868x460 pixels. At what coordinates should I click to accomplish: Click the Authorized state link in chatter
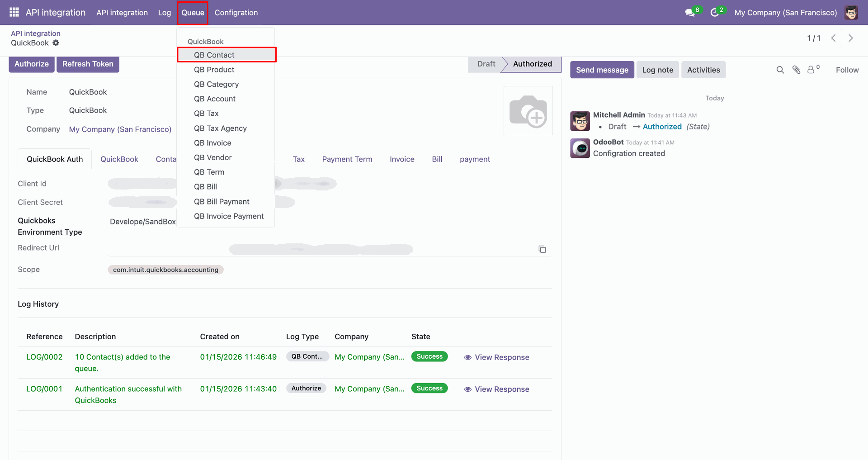pyautogui.click(x=662, y=127)
